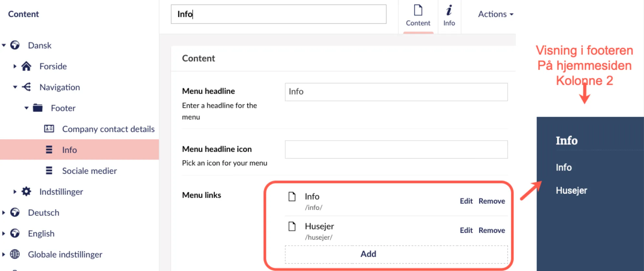The height and width of the screenshot is (271, 644).
Task: Click Add to add a menu link
Action: (x=396, y=254)
